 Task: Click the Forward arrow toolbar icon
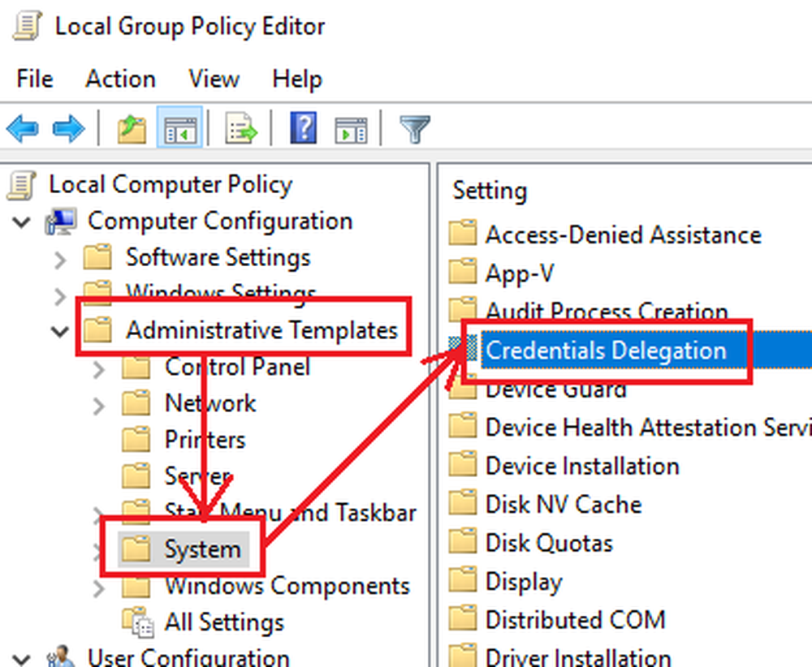tap(69, 129)
